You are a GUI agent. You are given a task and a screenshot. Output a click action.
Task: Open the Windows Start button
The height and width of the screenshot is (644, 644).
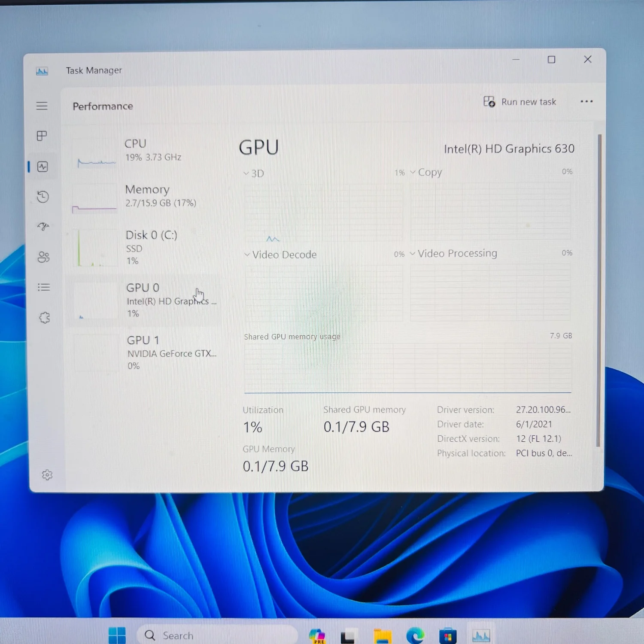coord(117,635)
